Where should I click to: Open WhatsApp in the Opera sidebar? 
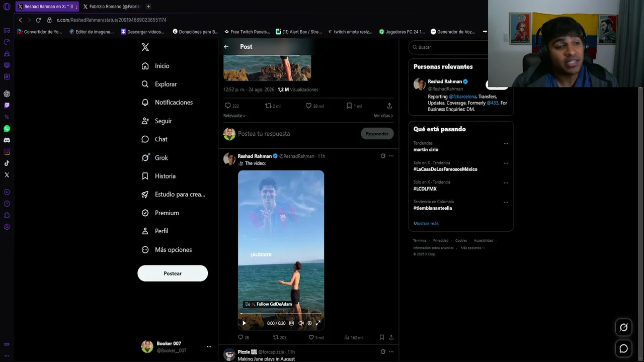pos(7,129)
